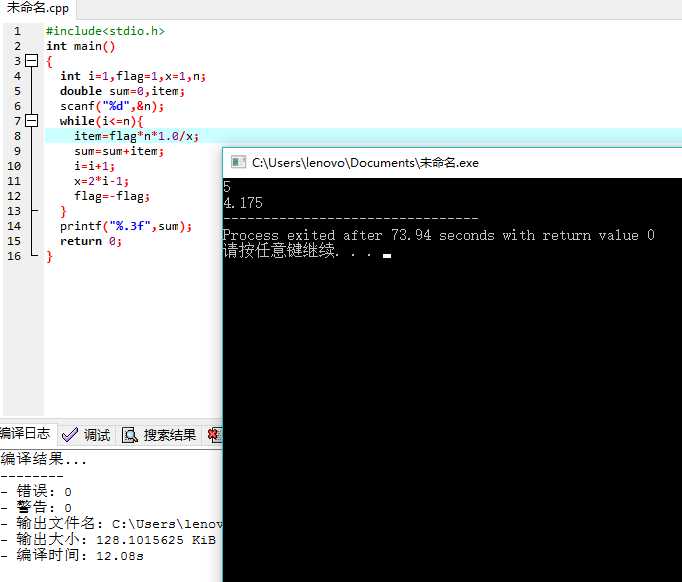Click the closing brace on line 13
682x582 pixels.
click(x=63, y=211)
